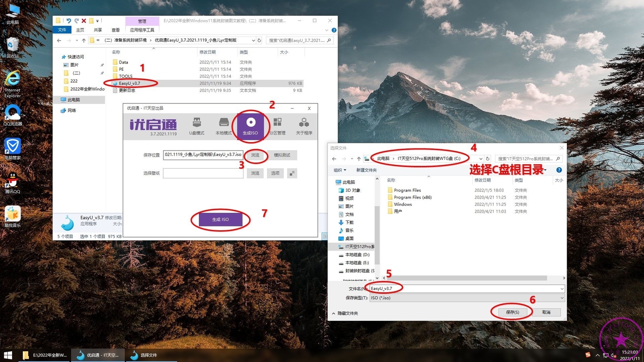Click the red delete icon in Explorer toolbar
Image resolution: width=644 pixels, height=362 pixels.
point(84,21)
